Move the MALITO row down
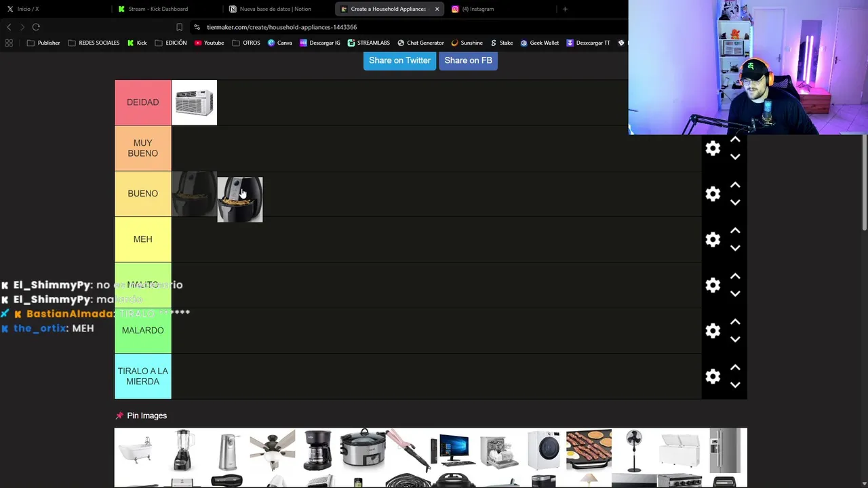Image resolution: width=868 pixels, height=488 pixels. pyautogui.click(x=735, y=293)
